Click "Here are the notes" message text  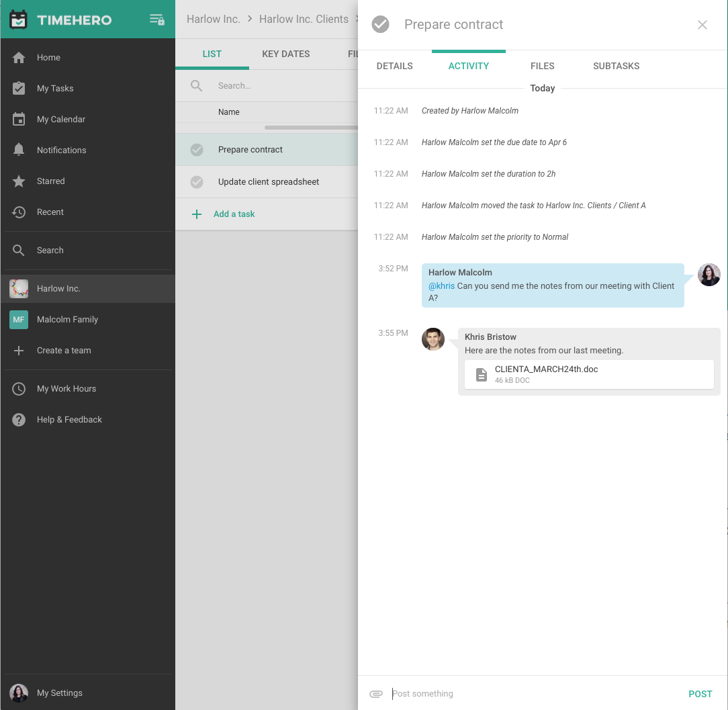point(544,351)
